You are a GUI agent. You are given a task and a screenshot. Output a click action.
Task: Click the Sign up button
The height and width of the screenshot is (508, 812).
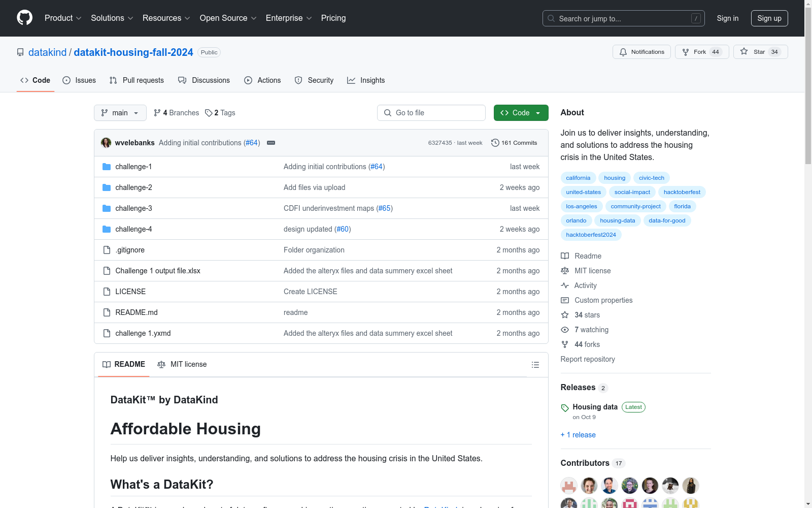click(769, 18)
